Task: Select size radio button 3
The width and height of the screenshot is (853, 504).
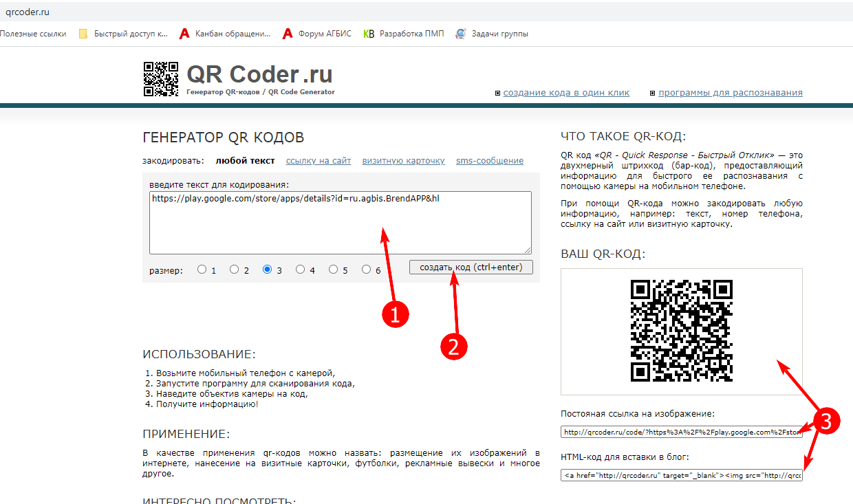Action: point(268,270)
